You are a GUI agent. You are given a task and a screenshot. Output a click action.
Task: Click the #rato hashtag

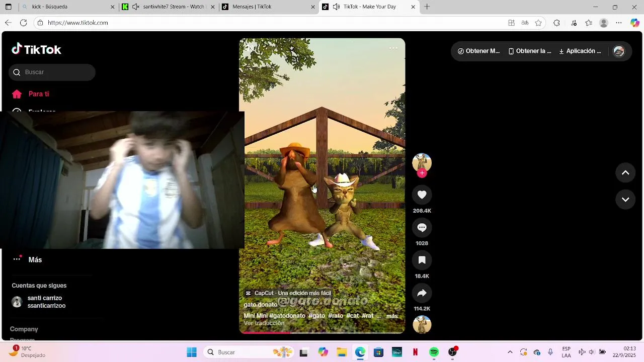[x=336, y=316]
